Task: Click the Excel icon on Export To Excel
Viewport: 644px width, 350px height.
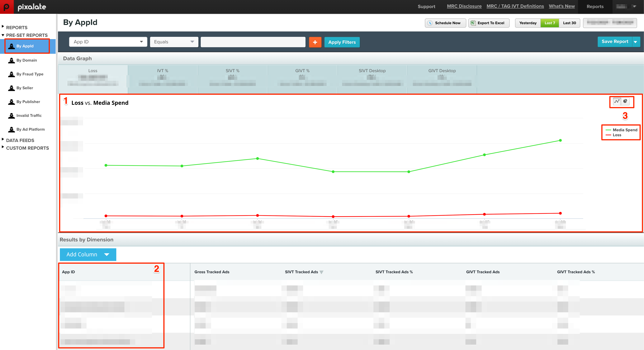Action: (473, 23)
